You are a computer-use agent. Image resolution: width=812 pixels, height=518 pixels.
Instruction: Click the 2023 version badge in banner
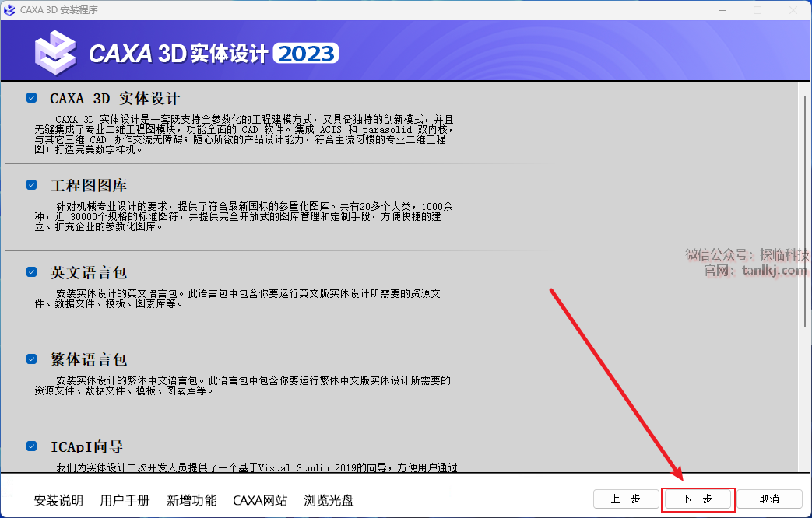click(306, 54)
